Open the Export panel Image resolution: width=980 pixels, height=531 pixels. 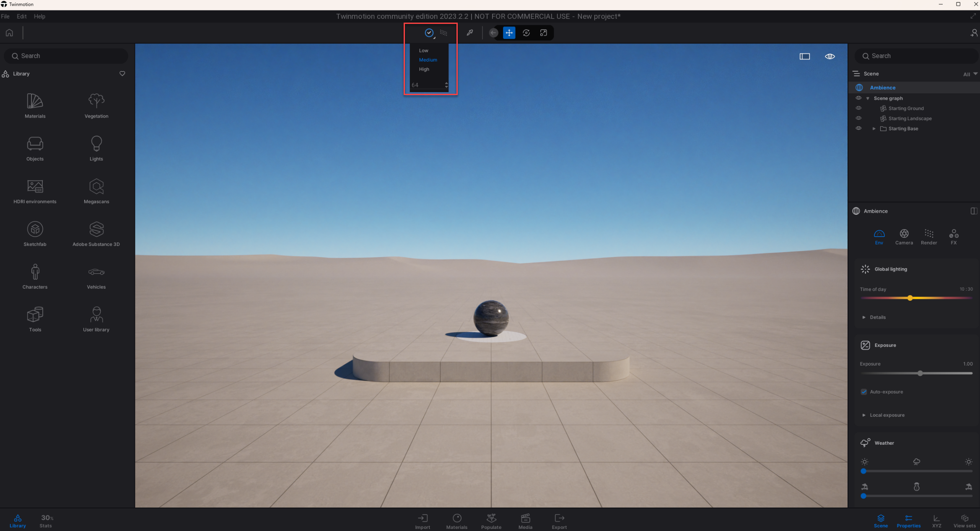pos(559,521)
